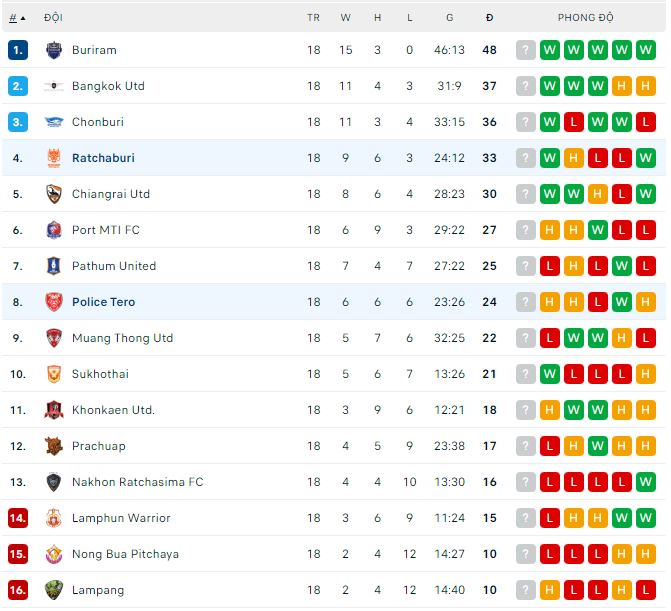Click the Buriram team logo

click(x=54, y=50)
